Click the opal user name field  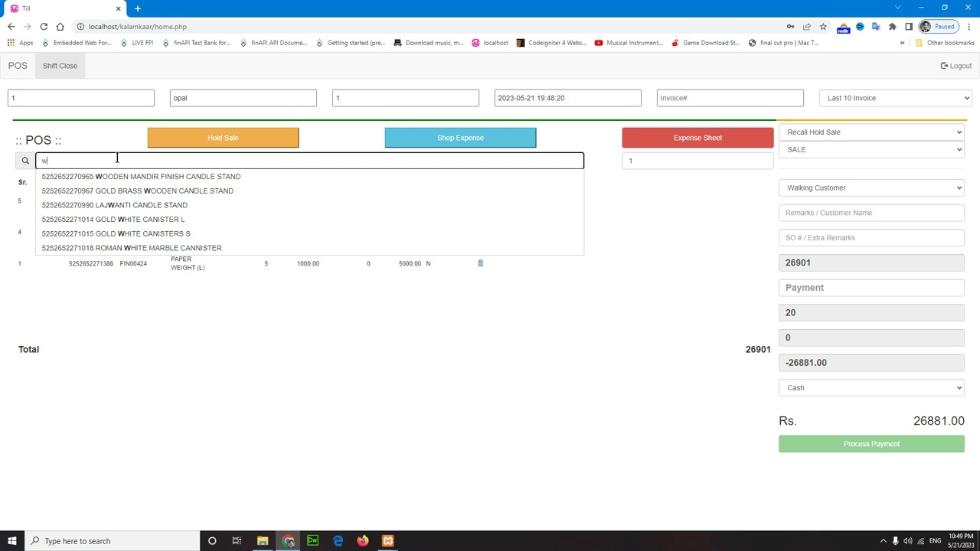pos(243,98)
